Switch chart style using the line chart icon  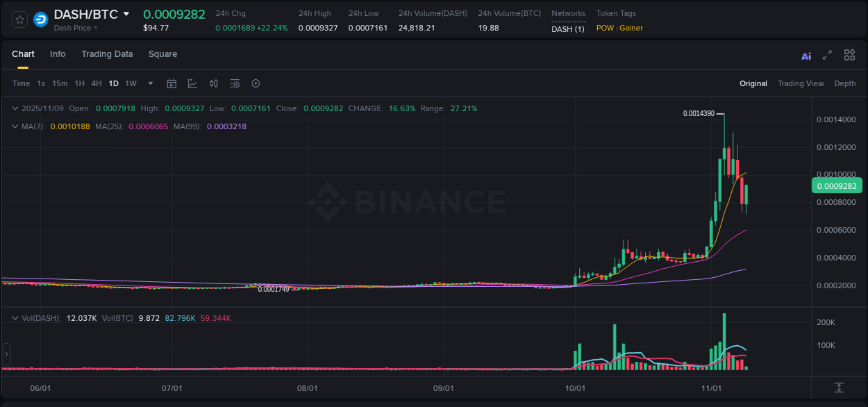(192, 83)
